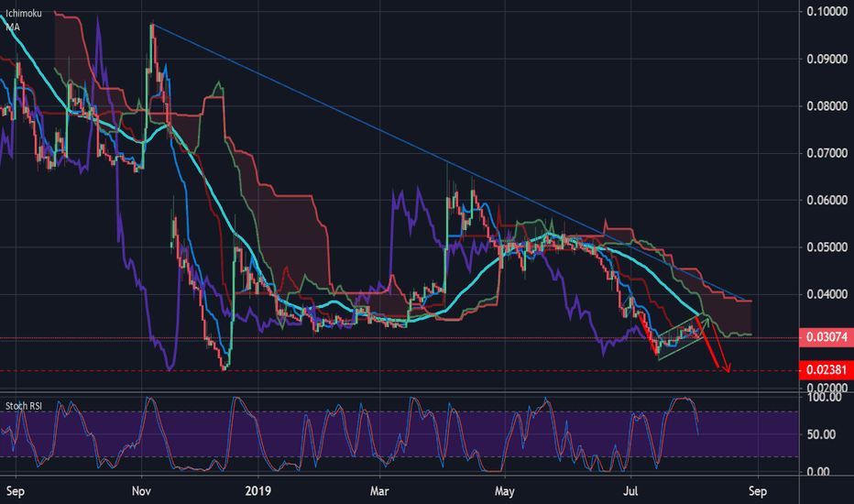
Task: Click the 2019 label on time axis
Action: pos(258,491)
